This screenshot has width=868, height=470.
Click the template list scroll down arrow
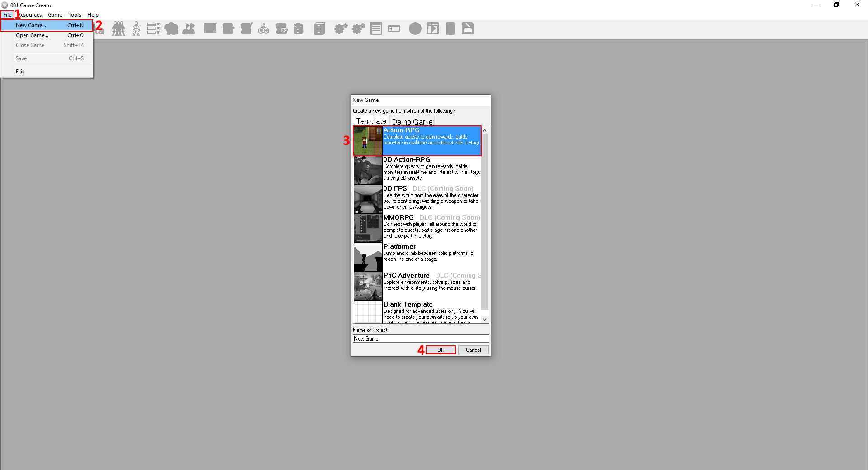(x=485, y=319)
